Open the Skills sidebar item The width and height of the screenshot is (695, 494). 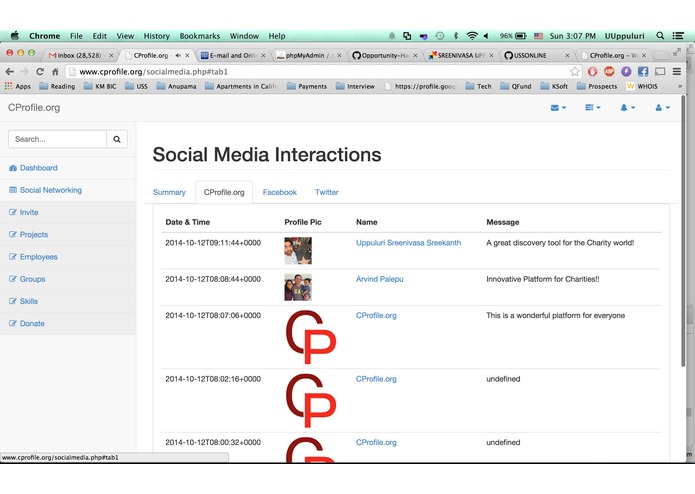(29, 301)
